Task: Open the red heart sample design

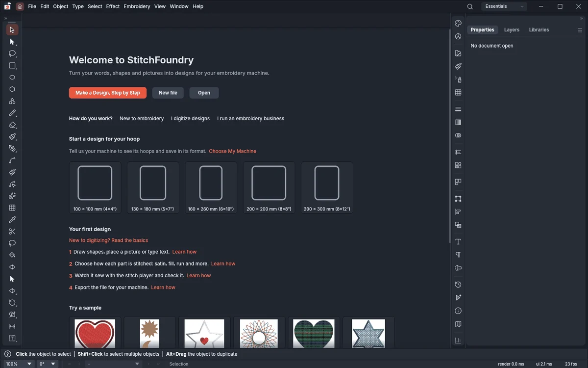Action: click(x=95, y=333)
